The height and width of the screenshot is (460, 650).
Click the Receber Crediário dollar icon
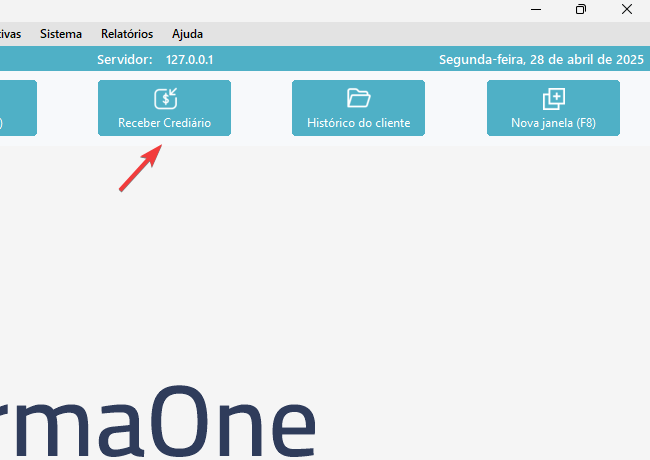(x=166, y=99)
